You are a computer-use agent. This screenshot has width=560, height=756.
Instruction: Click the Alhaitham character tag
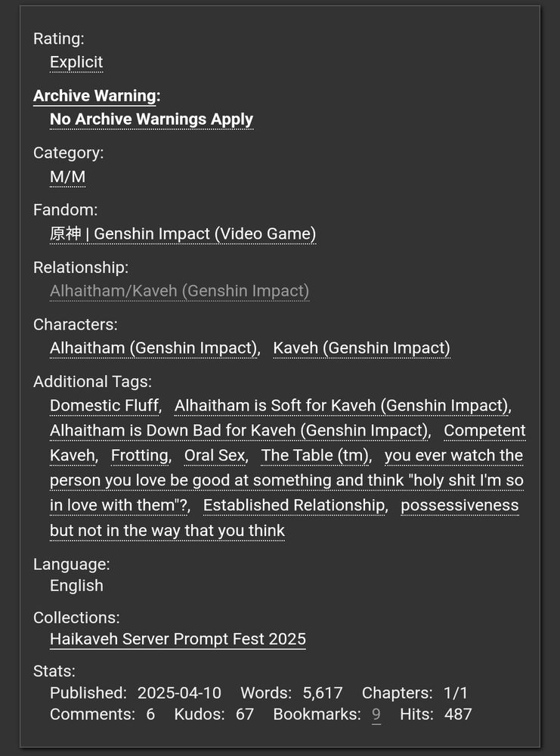pyautogui.click(x=153, y=348)
